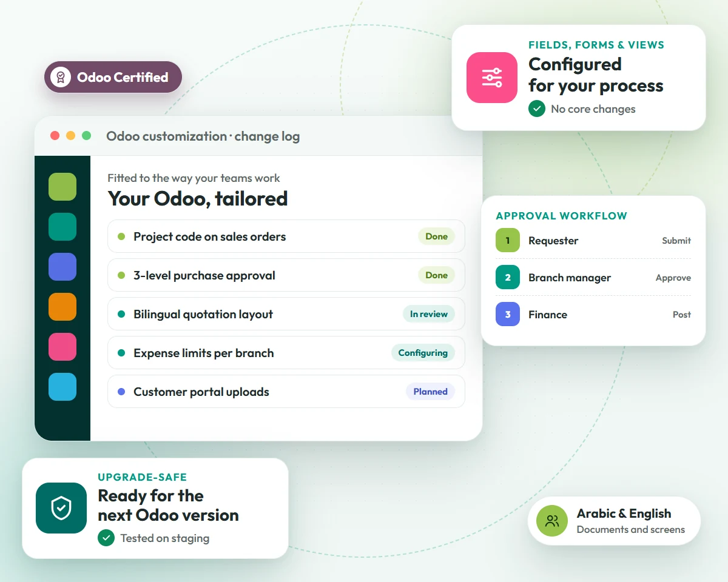Click the Branch manager step label
The image size is (728, 582).
click(x=570, y=278)
